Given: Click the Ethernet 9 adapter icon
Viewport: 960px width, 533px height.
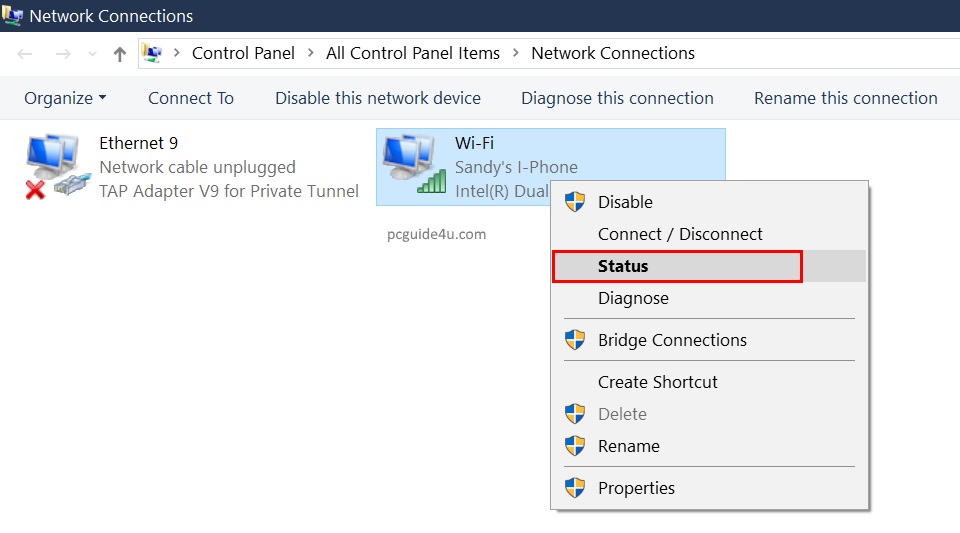Looking at the screenshot, I should click(55, 166).
